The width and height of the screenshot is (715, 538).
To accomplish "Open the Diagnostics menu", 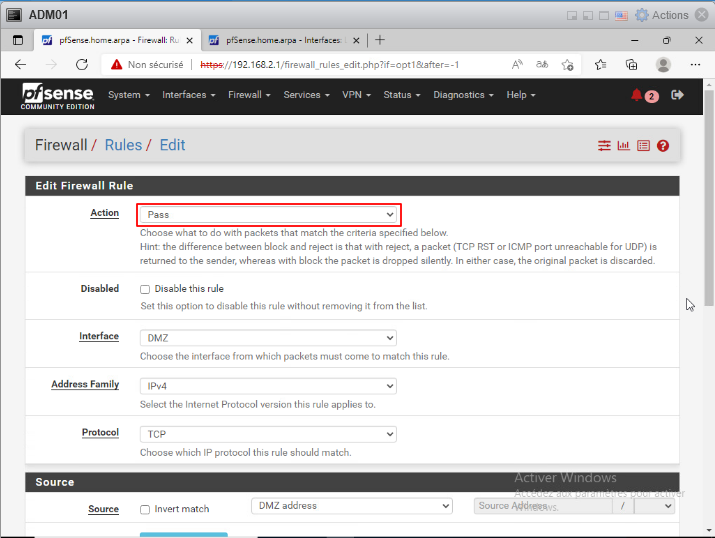I will pyautogui.click(x=463, y=95).
